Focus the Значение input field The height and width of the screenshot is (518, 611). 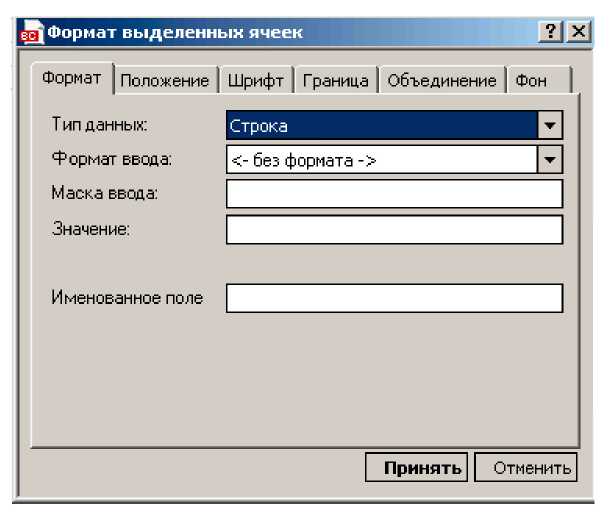pos(394,230)
